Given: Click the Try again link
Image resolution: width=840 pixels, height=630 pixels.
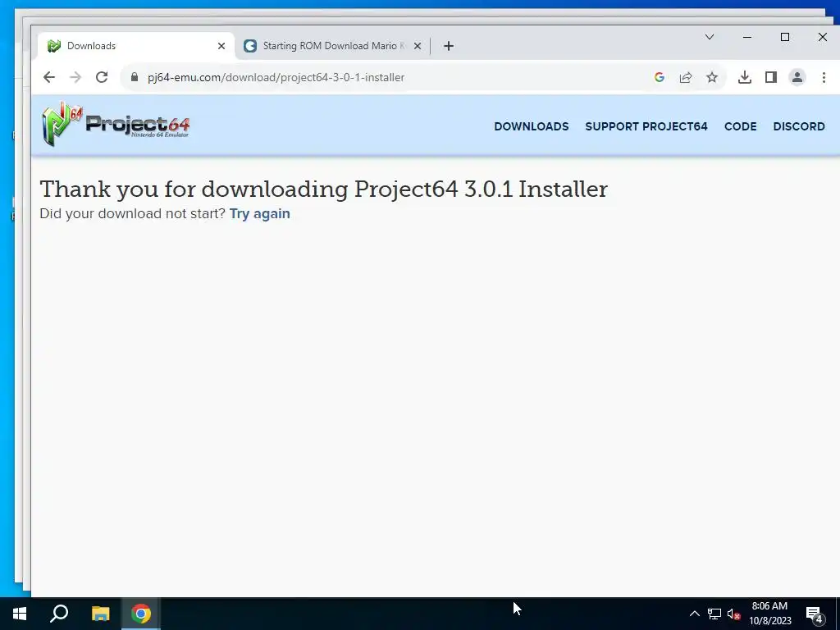Looking at the screenshot, I should click(x=260, y=214).
